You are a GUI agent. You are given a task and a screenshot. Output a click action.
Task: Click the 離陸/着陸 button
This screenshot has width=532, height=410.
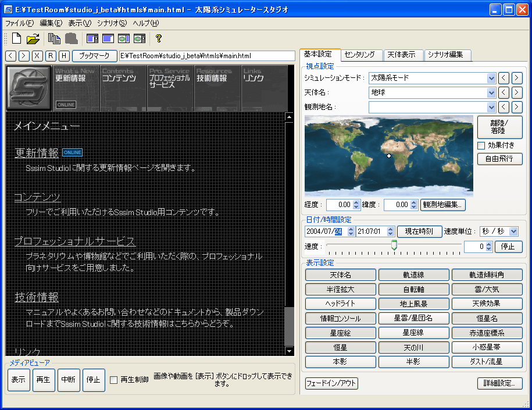click(500, 127)
